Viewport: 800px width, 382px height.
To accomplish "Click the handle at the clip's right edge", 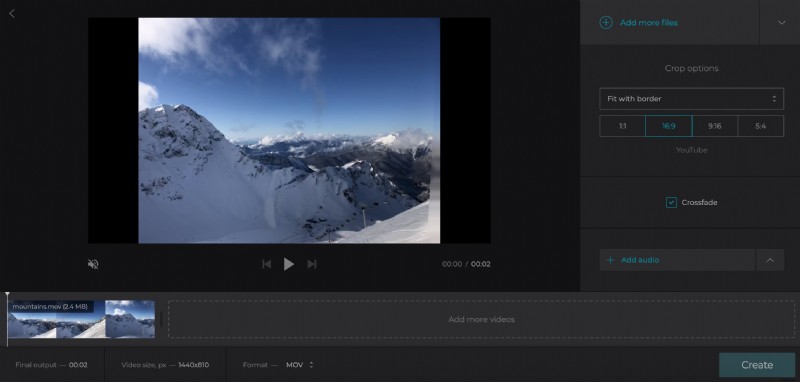I will tap(161, 319).
